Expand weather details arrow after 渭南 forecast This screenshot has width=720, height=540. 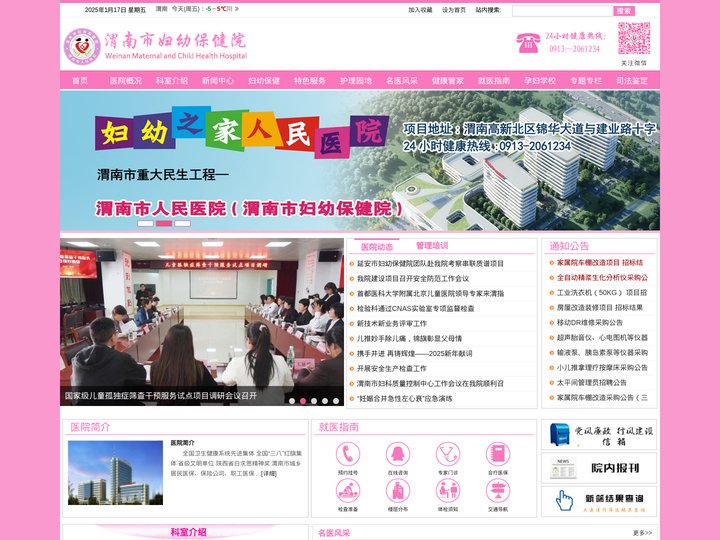(236, 9)
